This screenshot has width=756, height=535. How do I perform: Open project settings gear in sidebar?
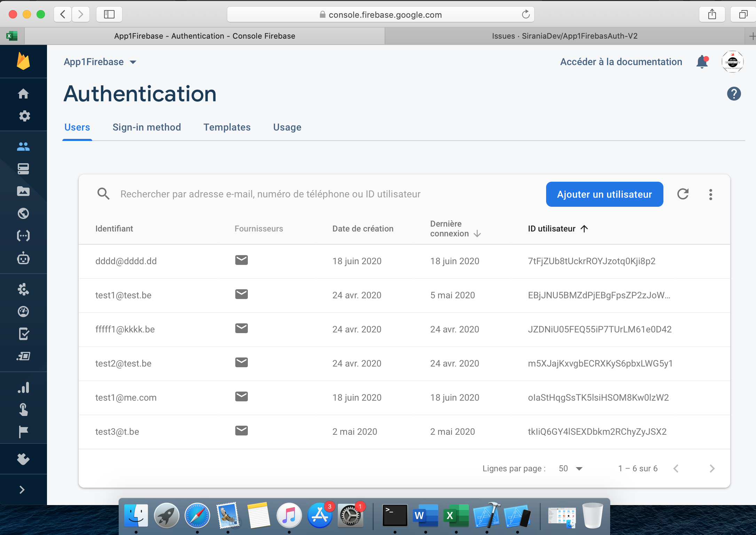24,116
